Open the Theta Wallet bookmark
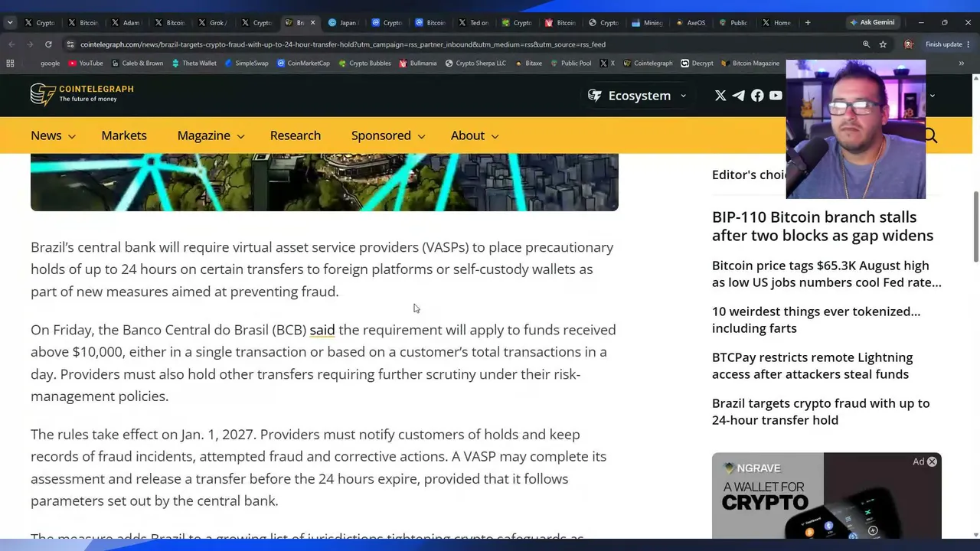Image resolution: width=980 pixels, height=551 pixels. [194, 64]
